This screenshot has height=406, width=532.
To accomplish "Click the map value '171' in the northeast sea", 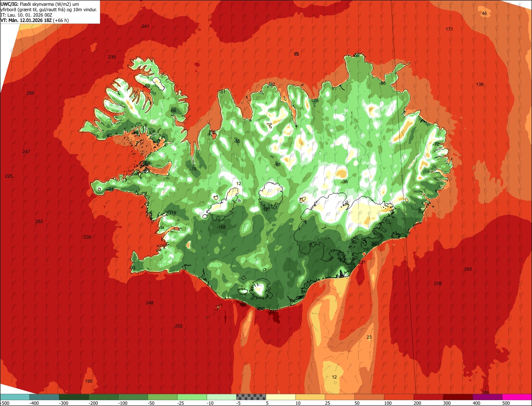I will [x=449, y=29].
